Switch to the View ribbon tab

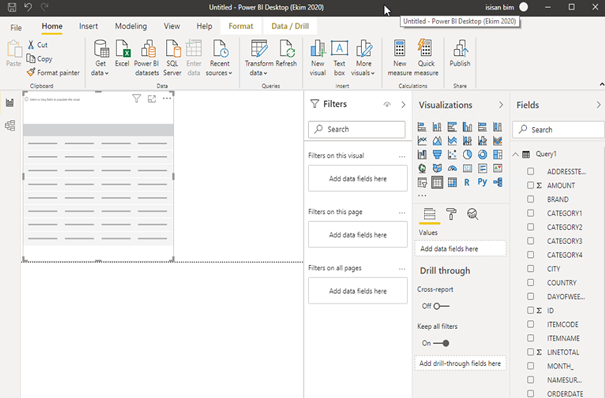point(172,26)
